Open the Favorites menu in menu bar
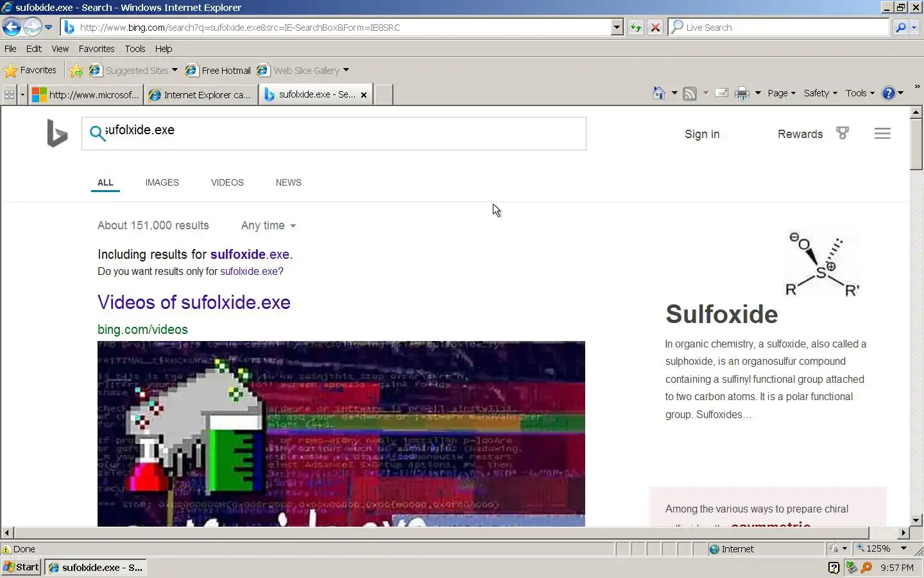The width and height of the screenshot is (924, 578). click(96, 49)
